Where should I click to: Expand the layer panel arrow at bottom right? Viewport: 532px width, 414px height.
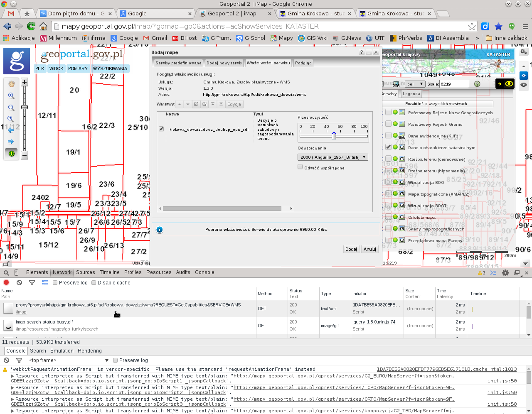pos(525,263)
